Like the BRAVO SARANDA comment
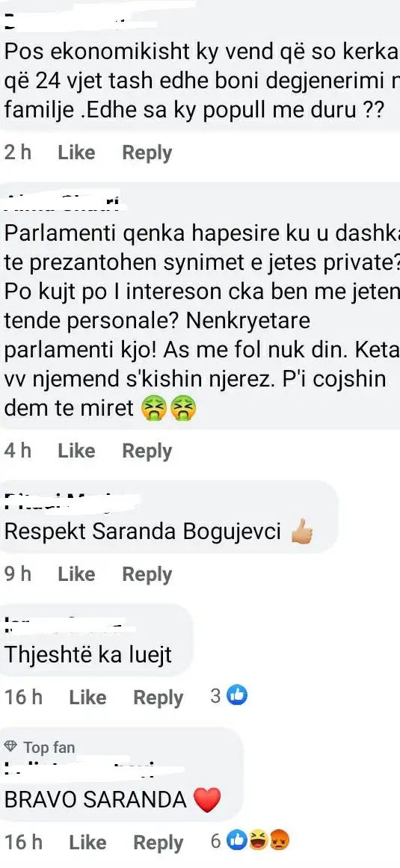The image size is (400, 868). coord(87,843)
